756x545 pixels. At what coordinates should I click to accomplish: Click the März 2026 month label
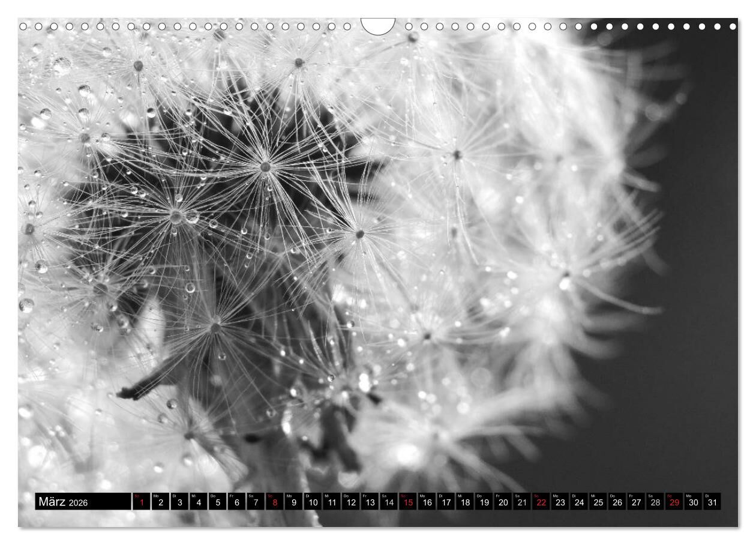pyautogui.click(x=82, y=502)
